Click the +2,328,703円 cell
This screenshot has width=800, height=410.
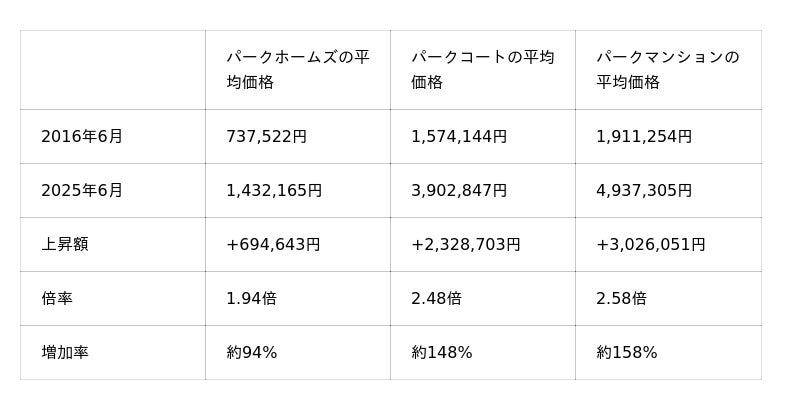pyautogui.click(x=466, y=245)
